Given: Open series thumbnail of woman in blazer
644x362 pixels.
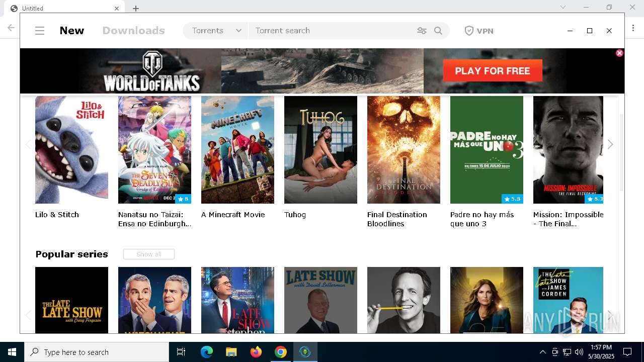Looking at the screenshot, I should click(x=487, y=300).
